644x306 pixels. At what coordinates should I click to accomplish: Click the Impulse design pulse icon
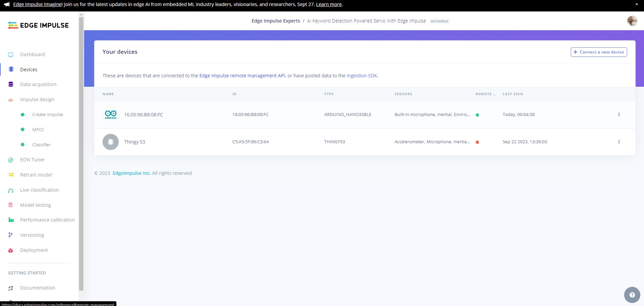pos(11,100)
